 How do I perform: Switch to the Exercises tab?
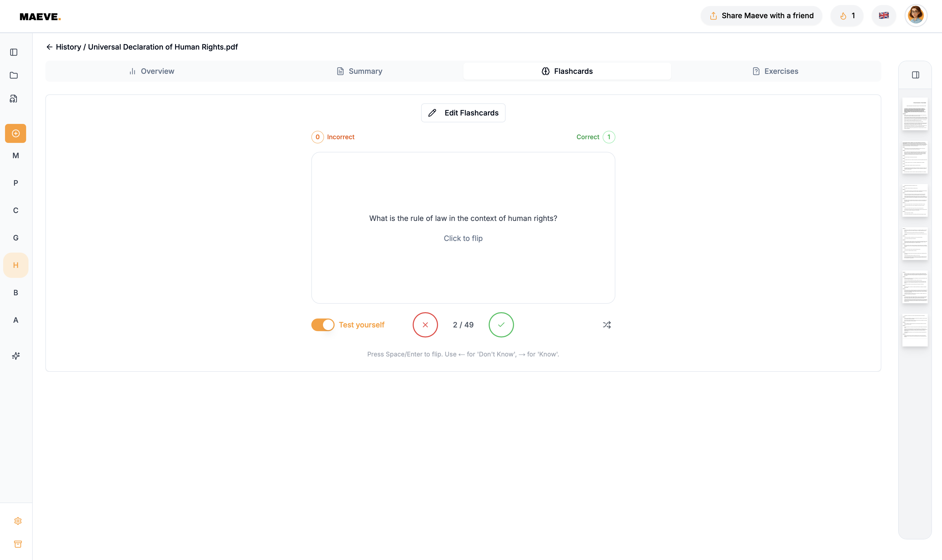[775, 71]
